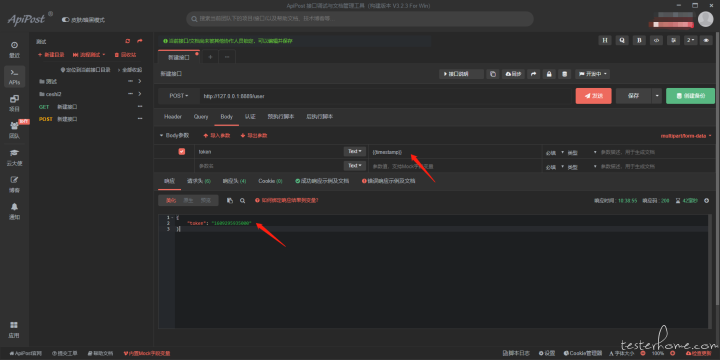The image size is (720, 360).
Task: Open the 响应头 (4) response tab
Action: [234, 181]
